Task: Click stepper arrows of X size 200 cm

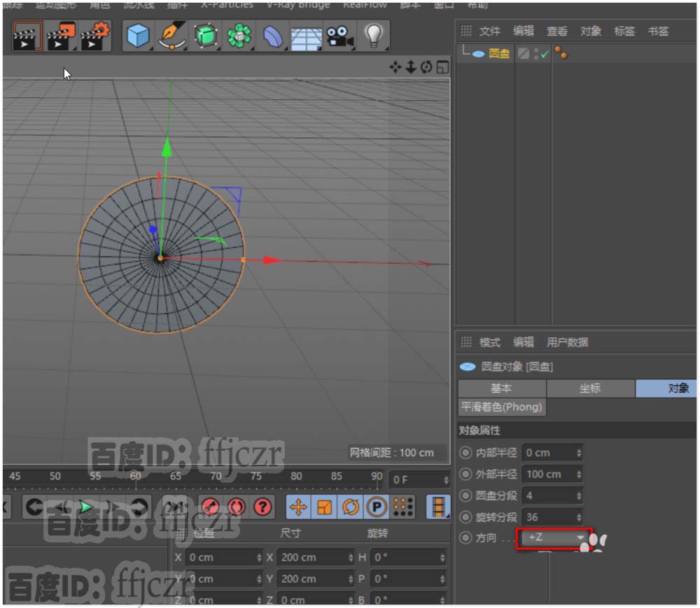Action: [351, 558]
